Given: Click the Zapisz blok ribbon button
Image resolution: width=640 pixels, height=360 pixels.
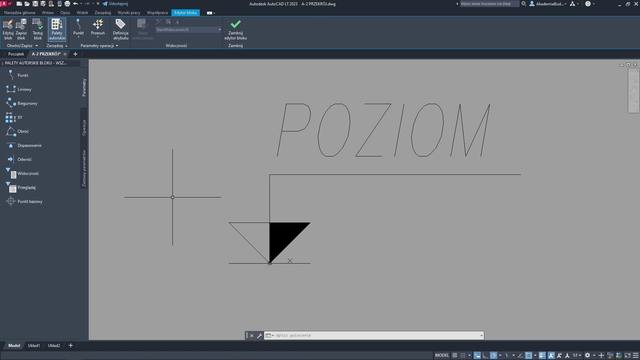Looking at the screenshot, I should pyautogui.click(x=21, y=29).
